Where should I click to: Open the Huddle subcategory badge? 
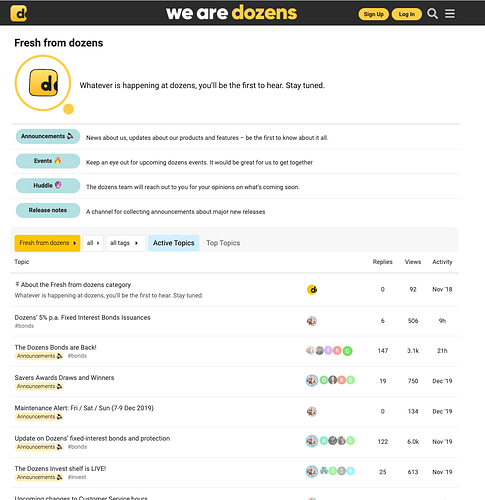click(x=48, y=186)
